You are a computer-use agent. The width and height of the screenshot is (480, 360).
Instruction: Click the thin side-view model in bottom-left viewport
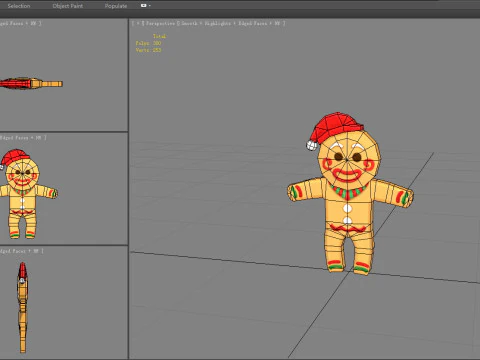click(x=22, y=307)
